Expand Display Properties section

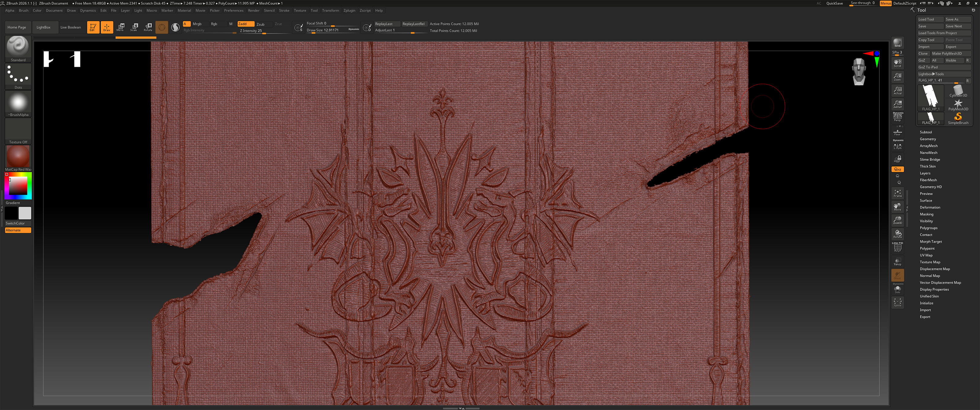click(x=934, y=289)
